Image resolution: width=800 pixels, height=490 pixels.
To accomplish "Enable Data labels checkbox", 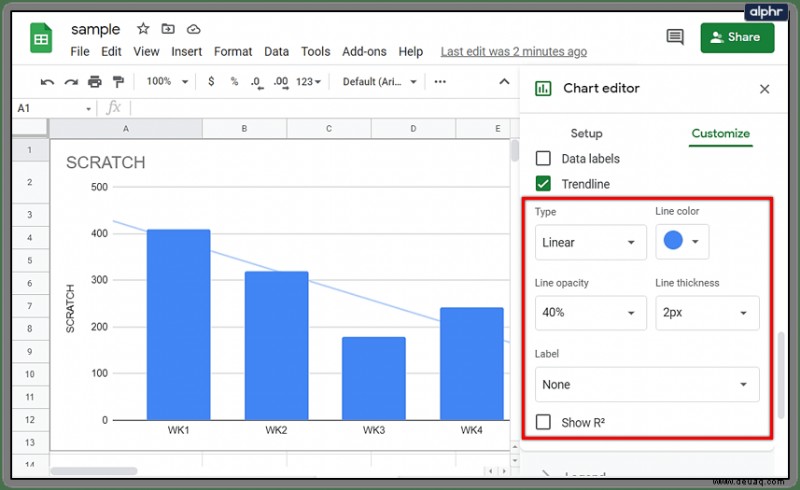I will 543,158.
